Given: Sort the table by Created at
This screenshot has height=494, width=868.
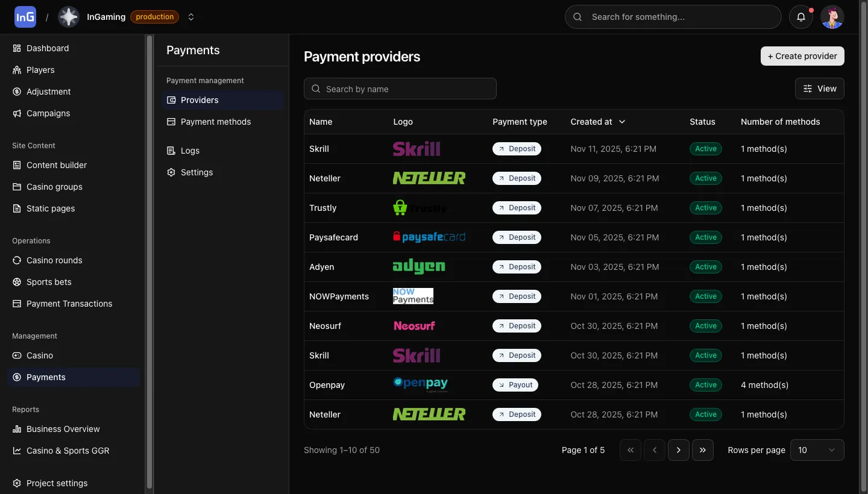Looking at the screenshot, I should (597, 122).
